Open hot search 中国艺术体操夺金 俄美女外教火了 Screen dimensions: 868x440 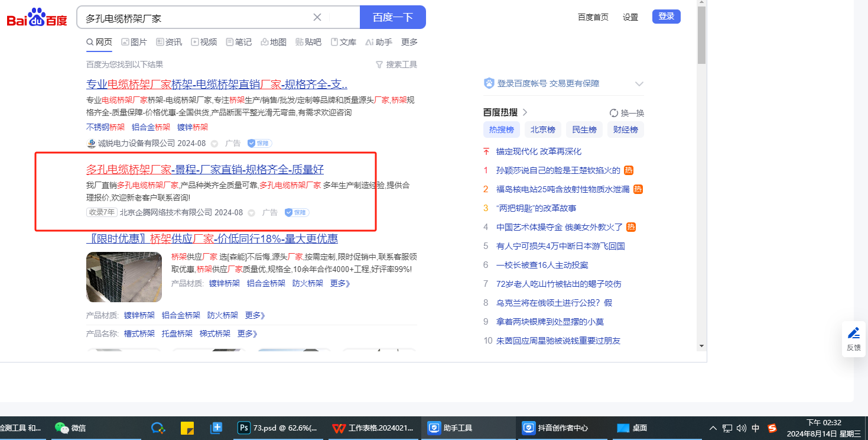(560, 227)
